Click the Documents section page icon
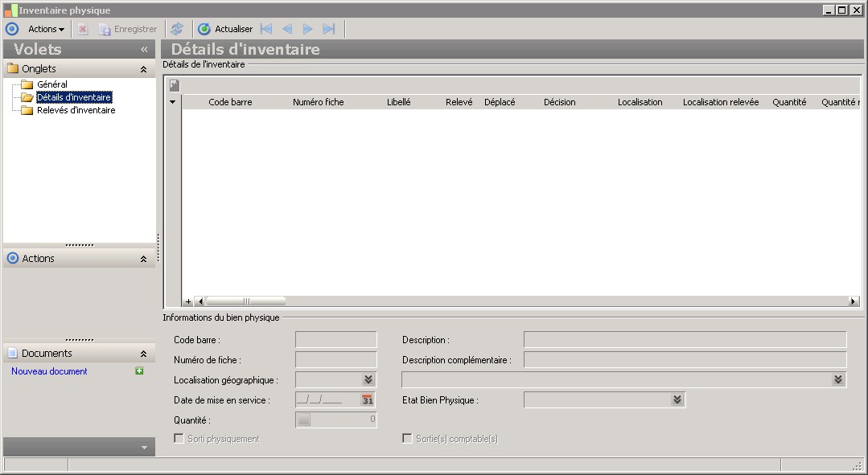The width and height of the screenshot is (868, 475). click(x=12, y=353)
